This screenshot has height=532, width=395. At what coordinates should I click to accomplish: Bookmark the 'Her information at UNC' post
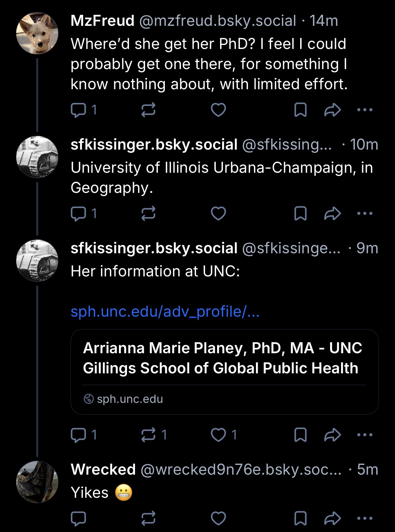(x=300, y=435)
